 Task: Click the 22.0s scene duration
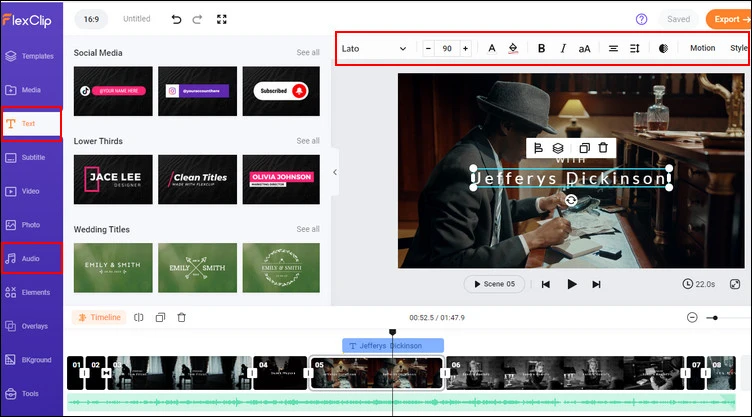pyautogui.click(x=699, y=284)
